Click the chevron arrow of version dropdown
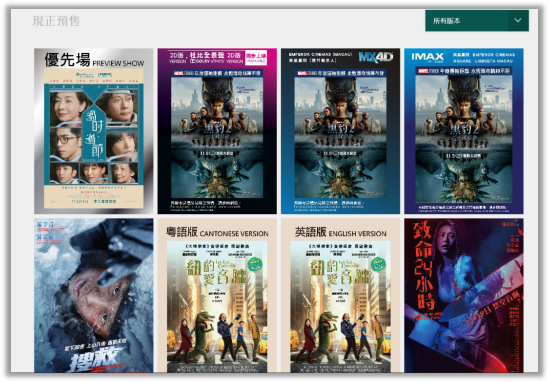Screen dimensions: 549x383 pos(518,21)
